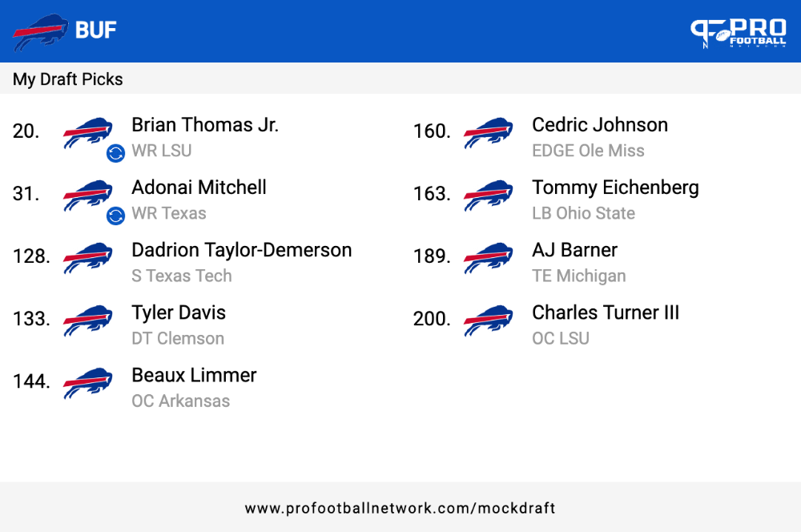Viewport: 801px width, 532px height.
Task: Click the Bills logo for pick 20
Action: point(88,133)
